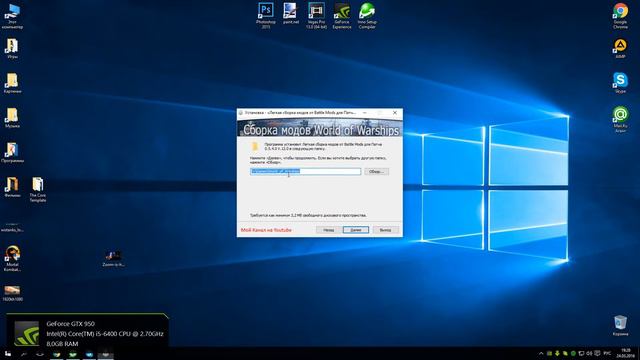640x360 pixels.
Task: Open the taskbar clock and date
Action: [x=626, y=353]
